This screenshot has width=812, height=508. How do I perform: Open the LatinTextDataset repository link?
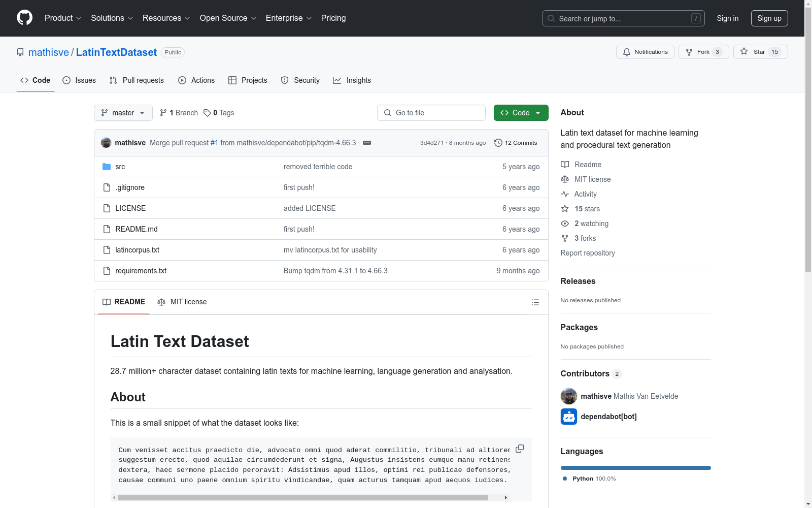(x=116, y=52)
